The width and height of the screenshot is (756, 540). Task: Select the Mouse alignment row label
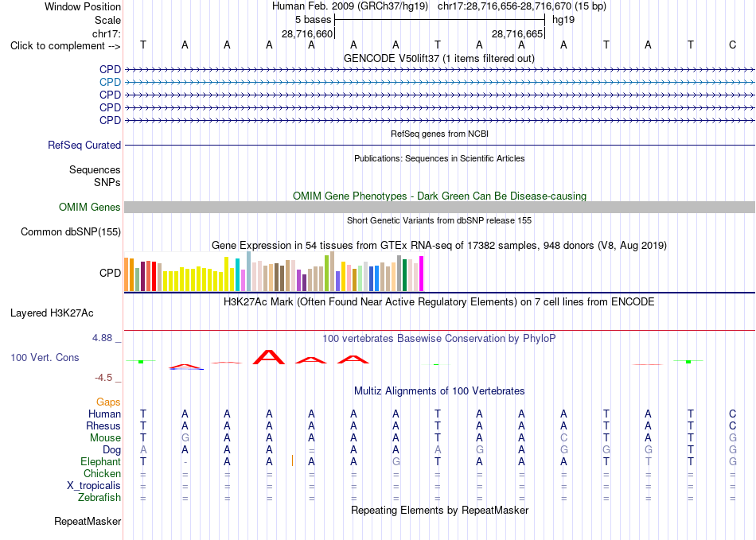pos(105,438)
